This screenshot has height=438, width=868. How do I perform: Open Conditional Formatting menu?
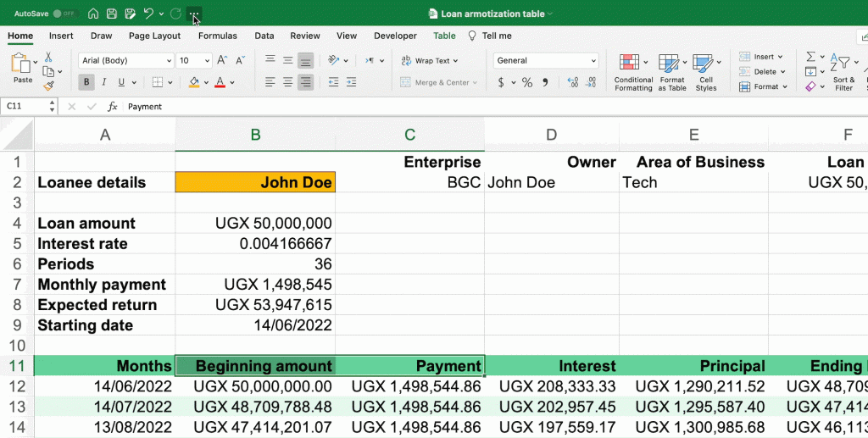pyautogui.click(x=632, y=72)
